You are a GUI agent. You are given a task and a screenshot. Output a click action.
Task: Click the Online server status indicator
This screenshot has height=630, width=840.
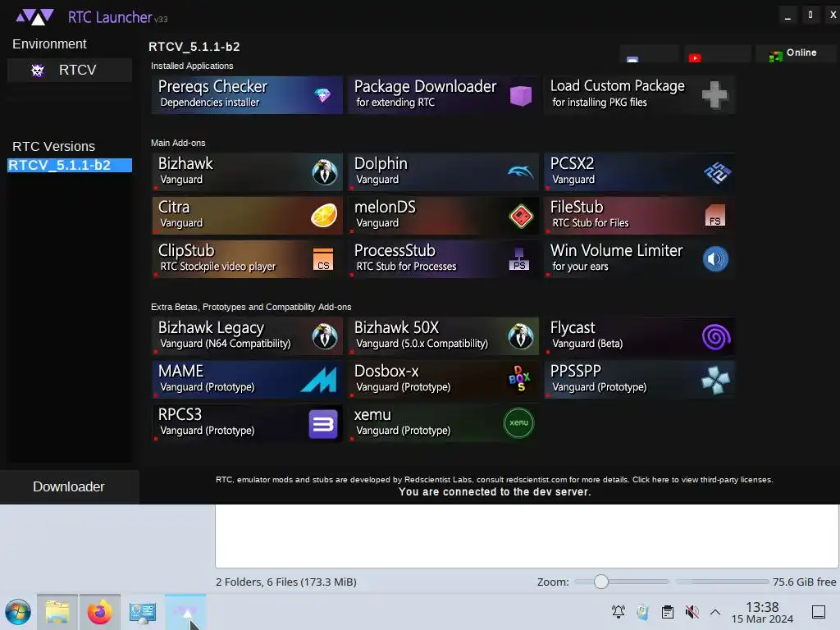pyautogui.click(x=794, y=53)
